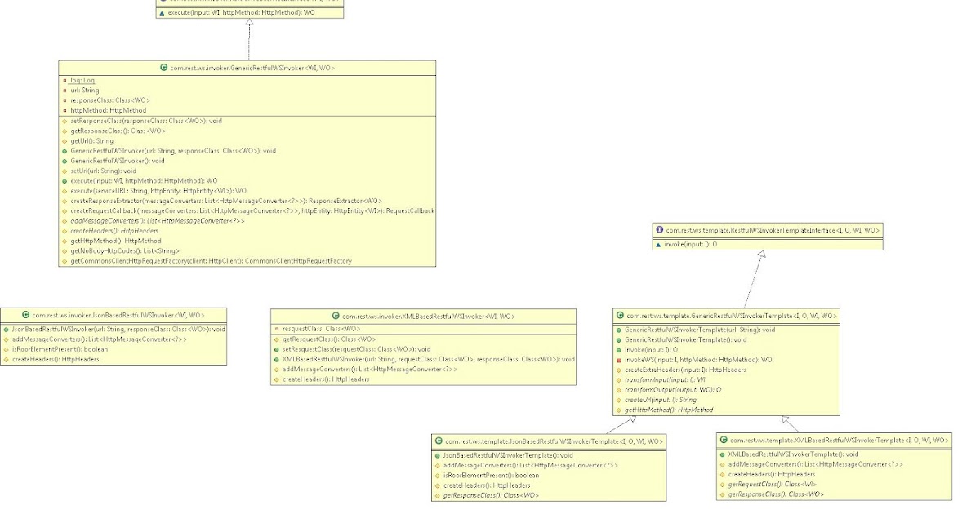This screenshot has width=980, height=514.
Task: Select the XMLBasedRestfulWSInvoker(url, requestClass, responseClass) constructor
Action: pos(429,359)
